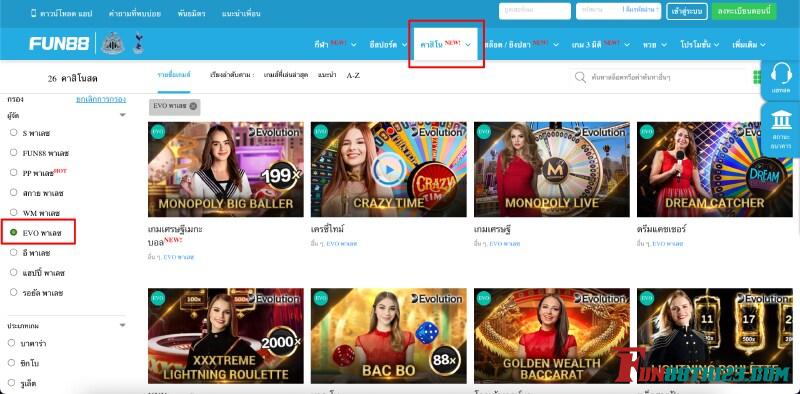Click the Newcastle club crest icon
The image size is (800, 394).
(113, 43)
